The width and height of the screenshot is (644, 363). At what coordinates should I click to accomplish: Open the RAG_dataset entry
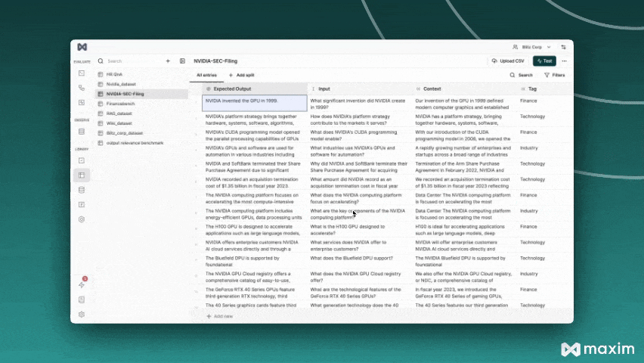point(141,113)
